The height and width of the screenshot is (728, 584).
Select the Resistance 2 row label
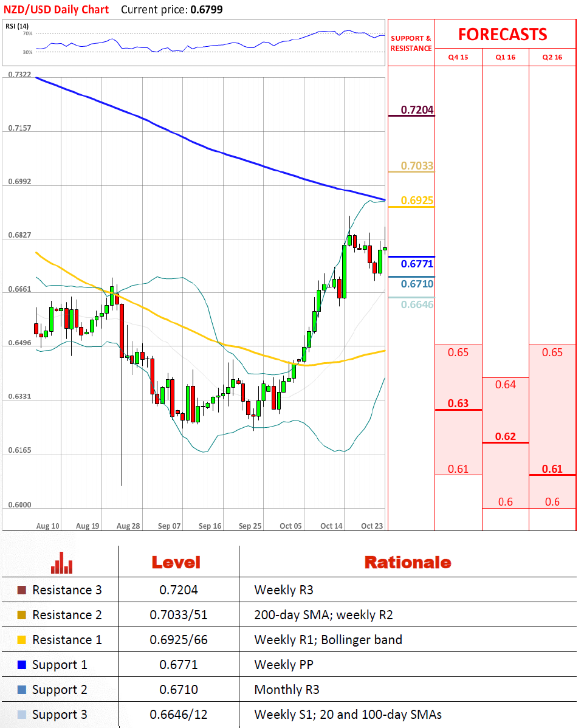tap(67, 615)
